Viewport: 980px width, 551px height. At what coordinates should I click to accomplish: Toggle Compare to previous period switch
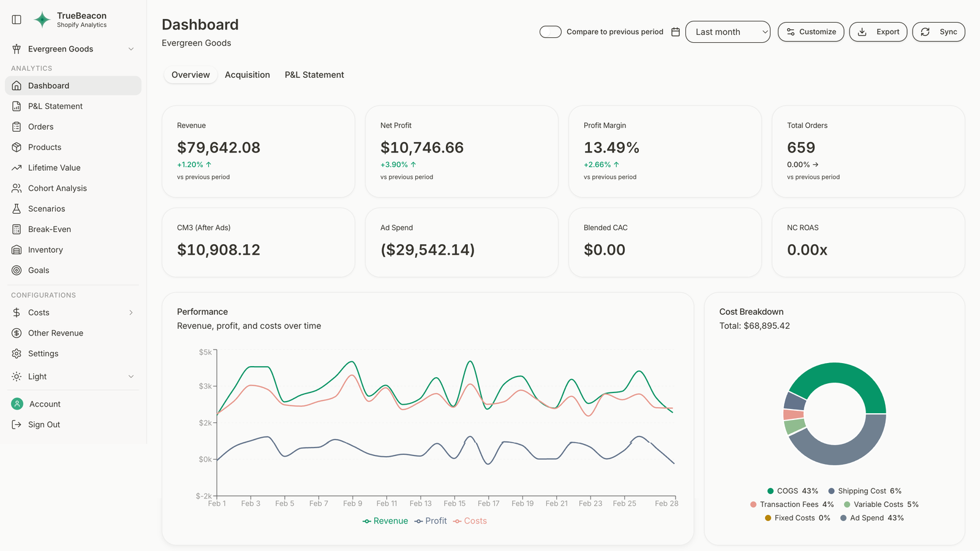click(551, 32)
